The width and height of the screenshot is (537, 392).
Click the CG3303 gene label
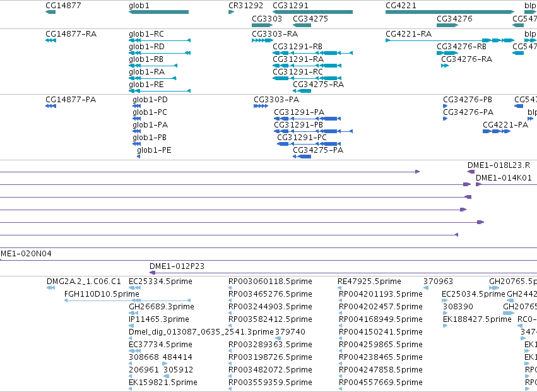click(x=267, y=18)
